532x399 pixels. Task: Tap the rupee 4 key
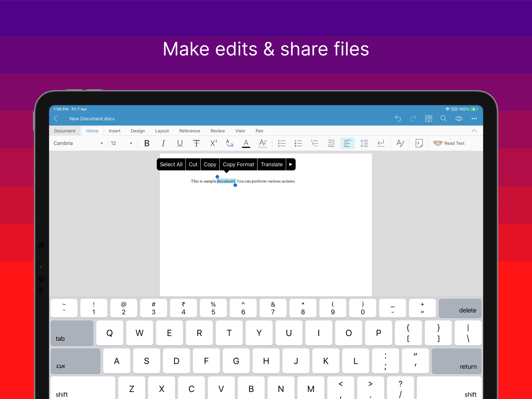point(183,308)
